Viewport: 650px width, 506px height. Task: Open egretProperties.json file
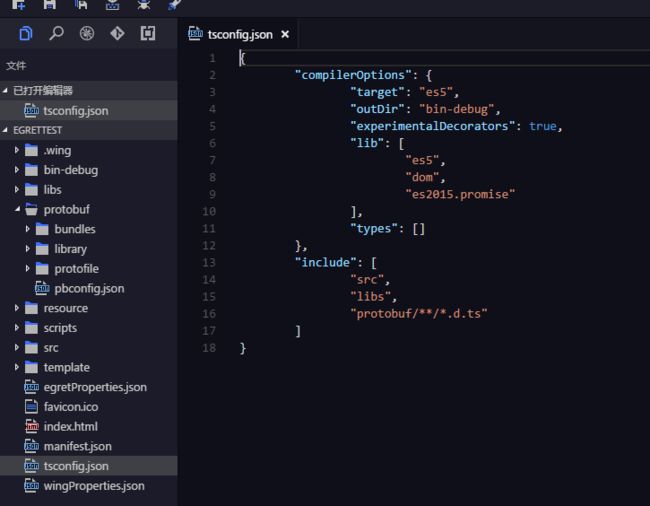click(x=89, y=387)
